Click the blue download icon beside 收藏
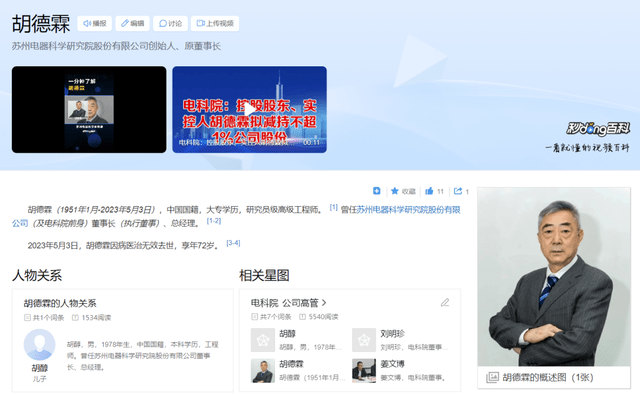640x395 pixels. click(377, 191)
